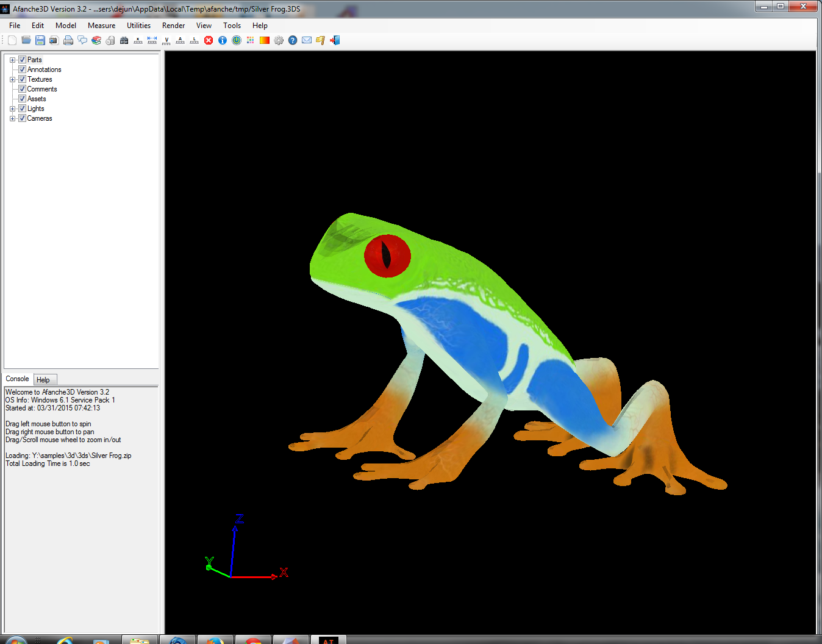Click the gear settings icon
822x644 pixels.
tap(279, 40)
